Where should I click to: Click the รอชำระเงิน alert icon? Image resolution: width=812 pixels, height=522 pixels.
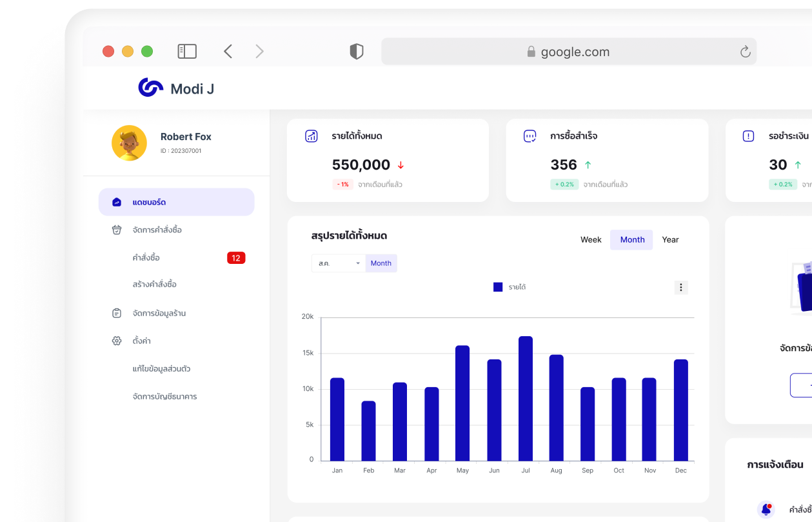point(749,136)
